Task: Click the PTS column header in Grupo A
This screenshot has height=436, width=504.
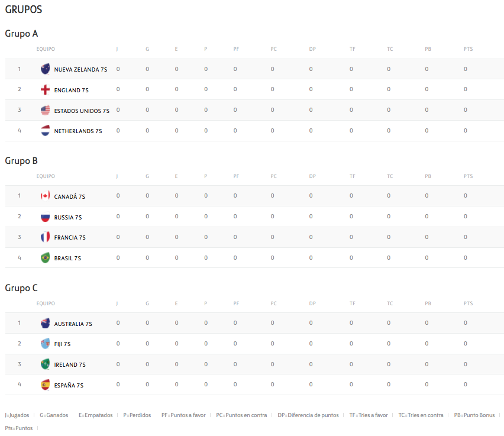Action: point(468,49)
